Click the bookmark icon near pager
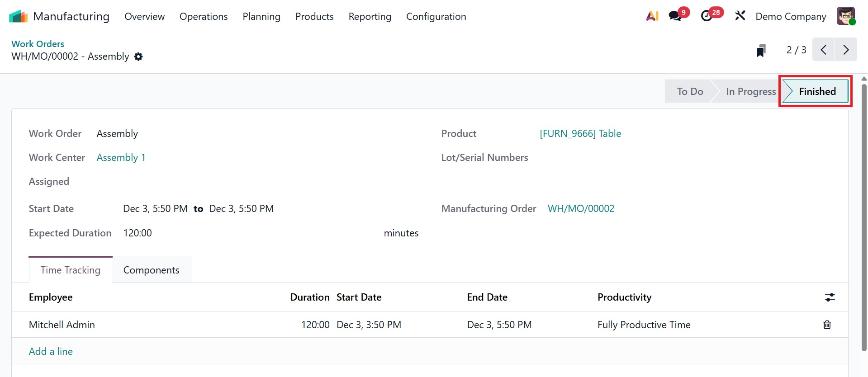This screenshot has height=377, width=868. [761, 50]
